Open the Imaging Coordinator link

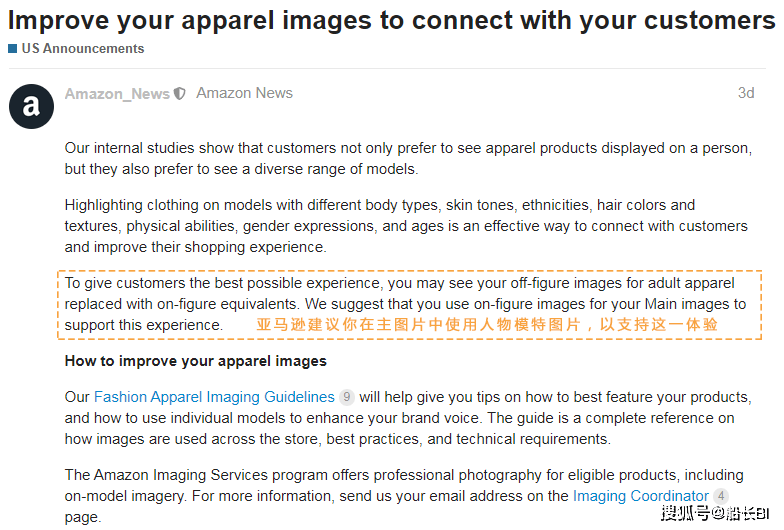tap(640, 496)
